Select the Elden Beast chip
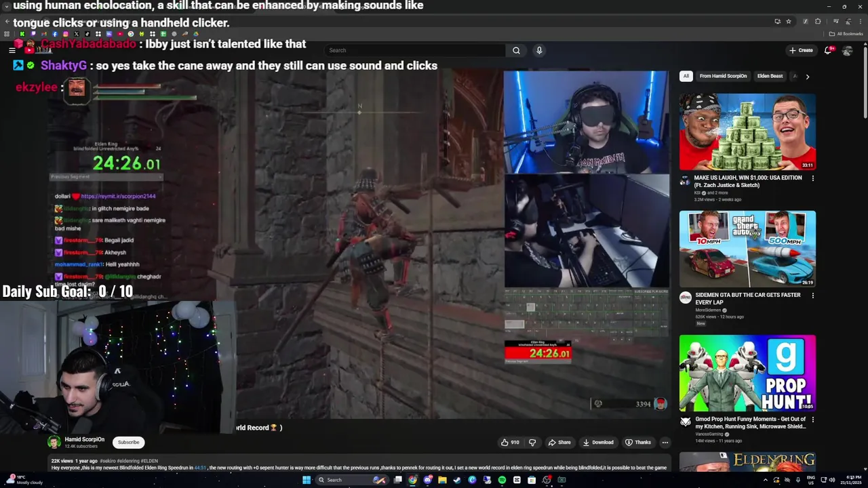Viewport: 868px width, 488px height. pos(770,76)
